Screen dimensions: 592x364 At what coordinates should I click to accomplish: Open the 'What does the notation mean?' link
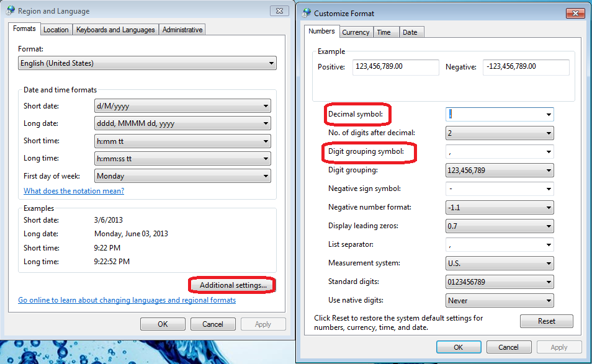point(73,190)
